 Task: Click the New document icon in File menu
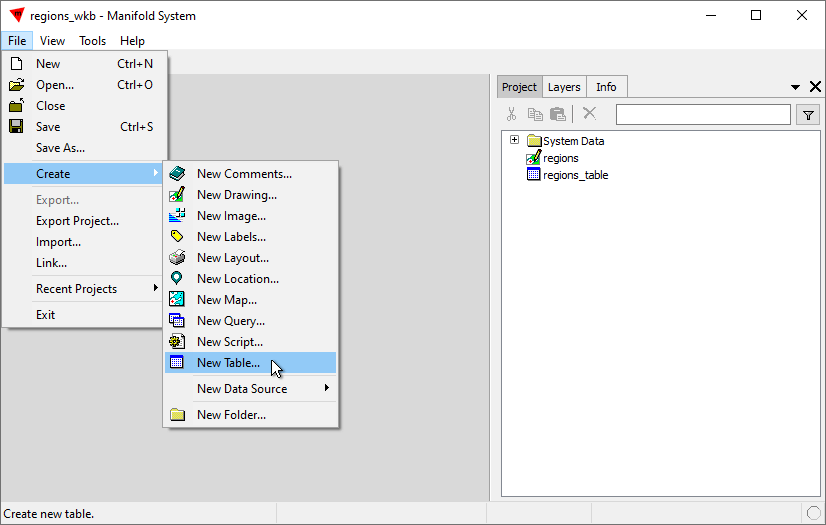16,64
